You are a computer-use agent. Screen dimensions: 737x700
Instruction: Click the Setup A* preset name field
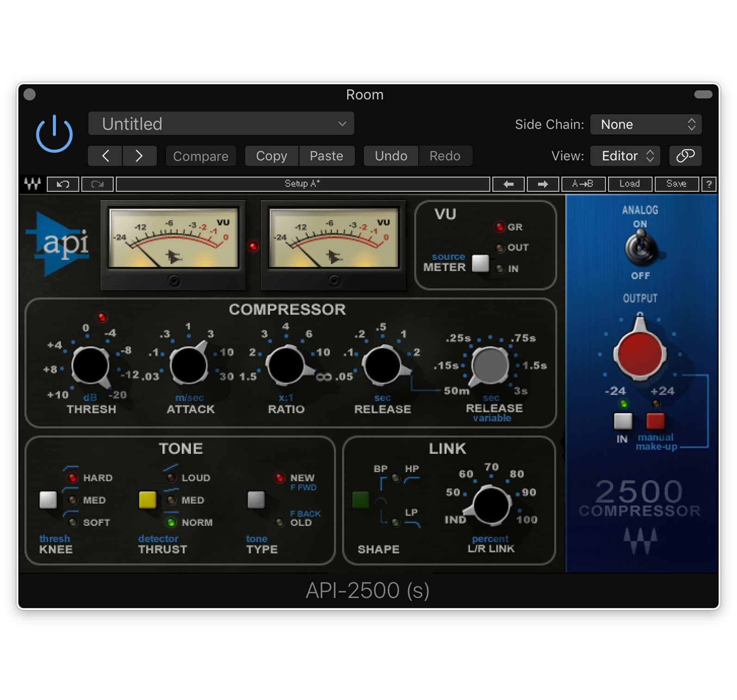(303, 184)
